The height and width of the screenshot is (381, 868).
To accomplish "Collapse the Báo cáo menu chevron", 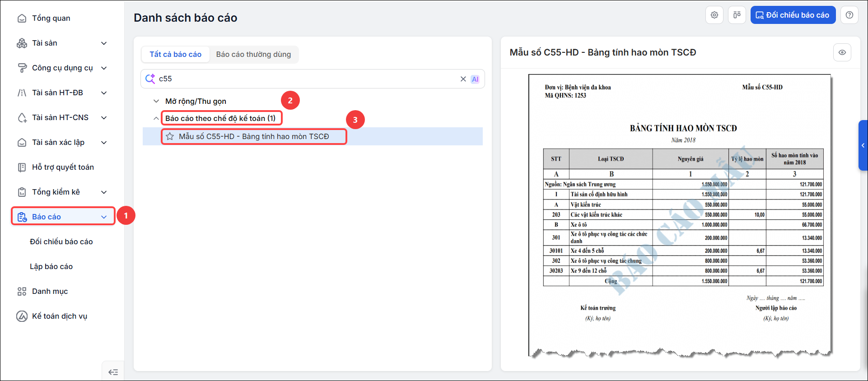I will (x=104, y=217).
